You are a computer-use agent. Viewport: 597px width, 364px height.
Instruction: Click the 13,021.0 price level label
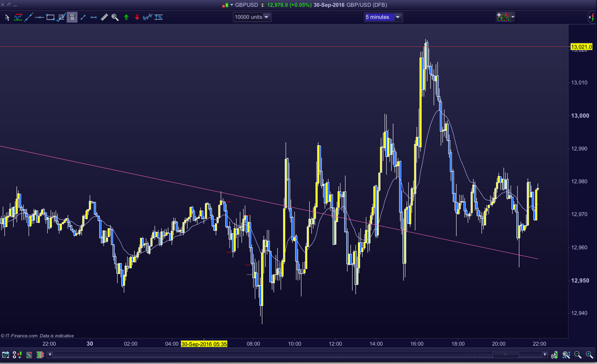point(581,47)
